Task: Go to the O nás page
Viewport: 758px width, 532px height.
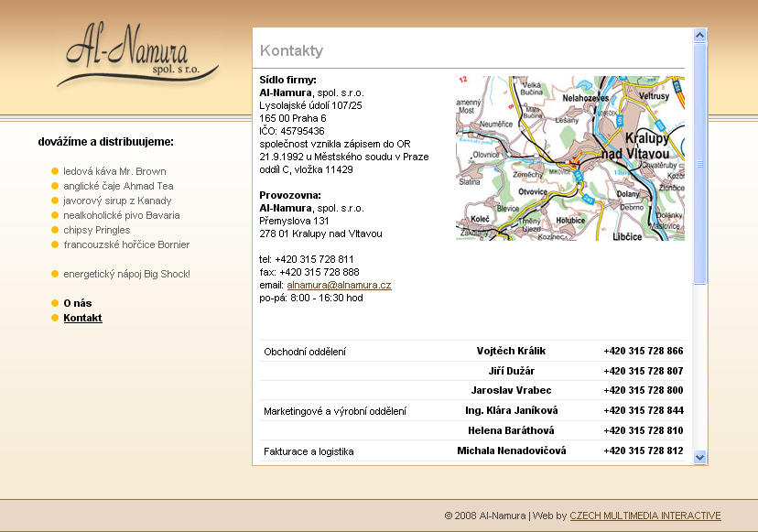Action: tap(77, 303)
